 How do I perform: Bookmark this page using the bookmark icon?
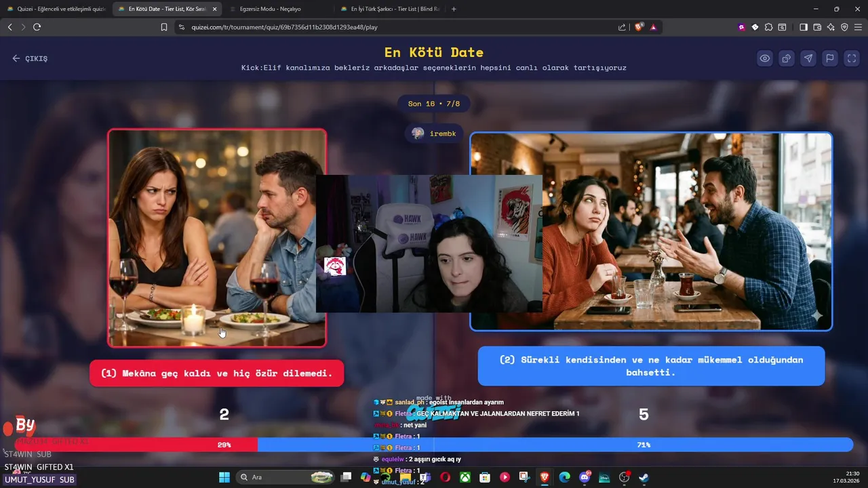tap(164, 27)
